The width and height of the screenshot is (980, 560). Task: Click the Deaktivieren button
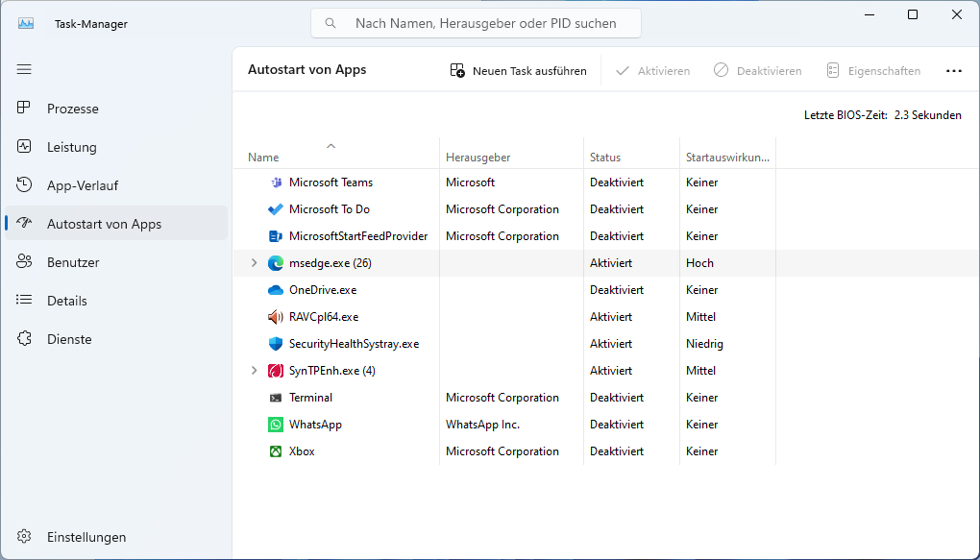click(757, 71)
